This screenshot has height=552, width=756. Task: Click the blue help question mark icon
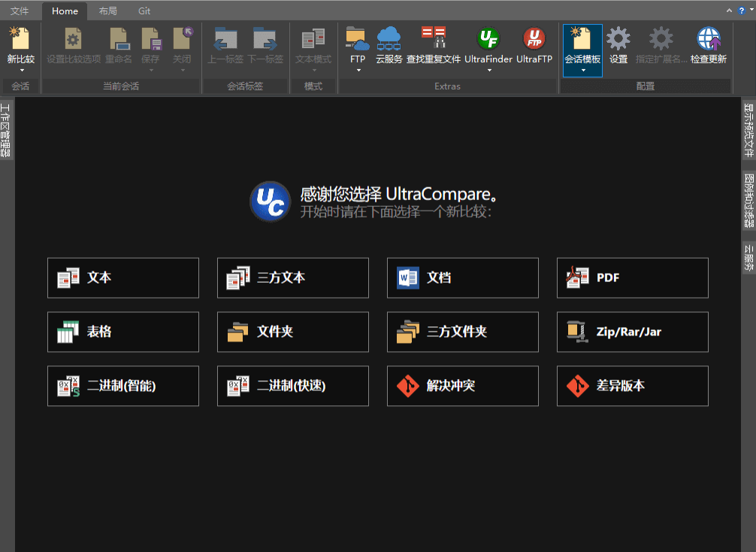(742, 11)
